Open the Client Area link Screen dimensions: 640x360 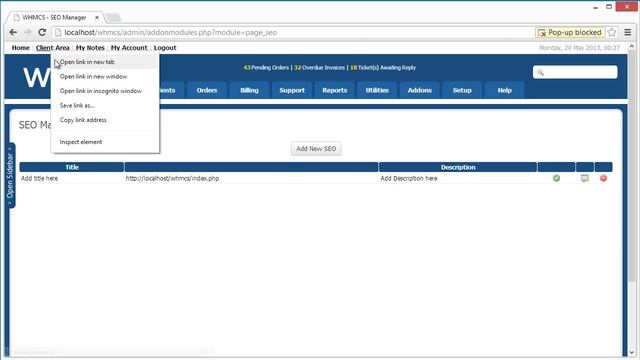[x=52, y=48]
